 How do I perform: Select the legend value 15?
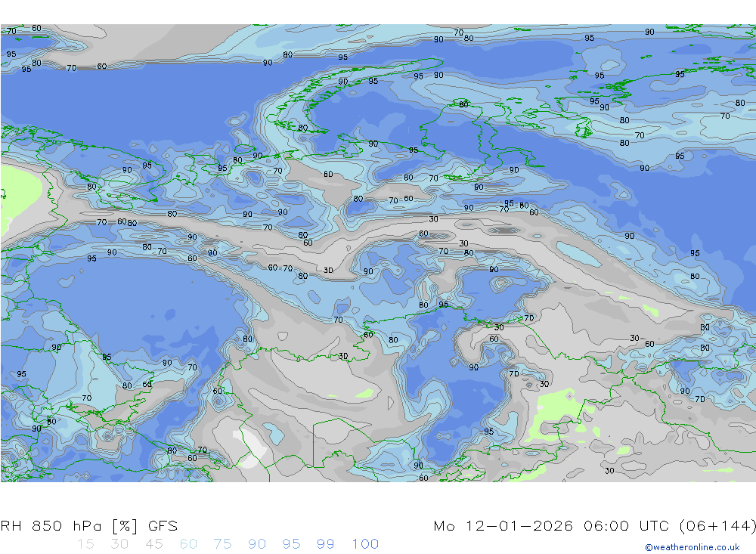86,544
